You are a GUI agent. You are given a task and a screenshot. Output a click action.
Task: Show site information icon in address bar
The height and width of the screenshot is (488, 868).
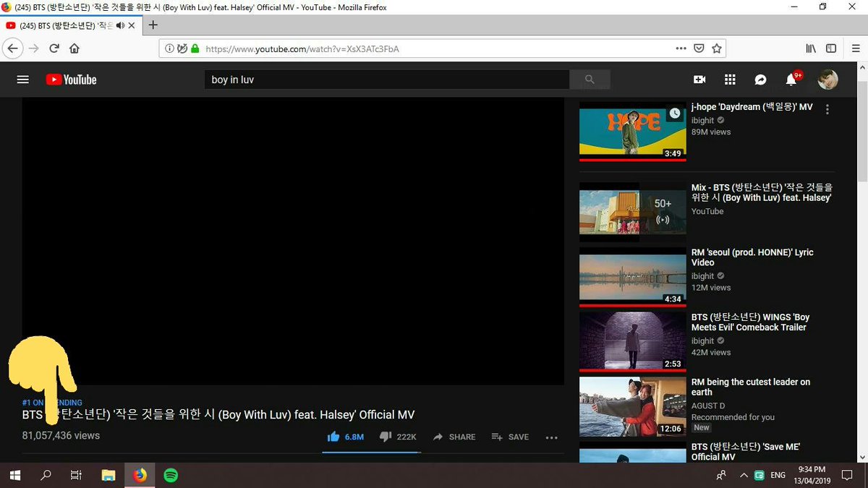click(x=169, y=49)
